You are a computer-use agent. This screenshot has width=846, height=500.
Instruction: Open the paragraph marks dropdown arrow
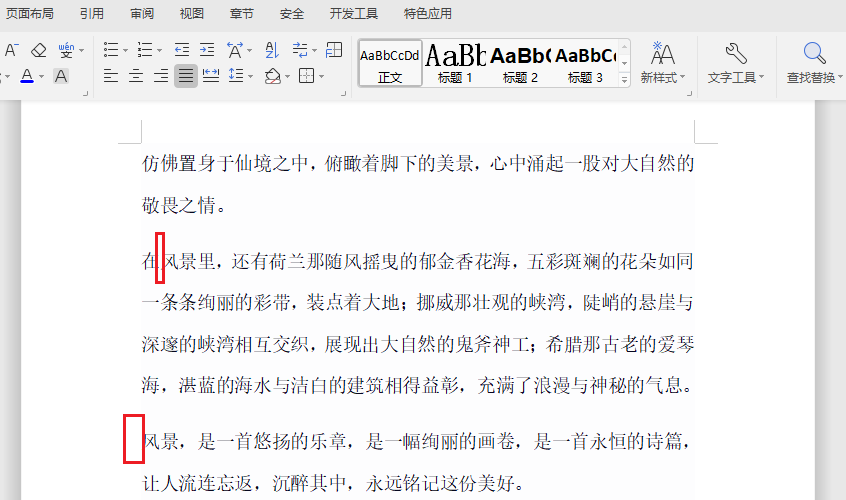point(314,51)
